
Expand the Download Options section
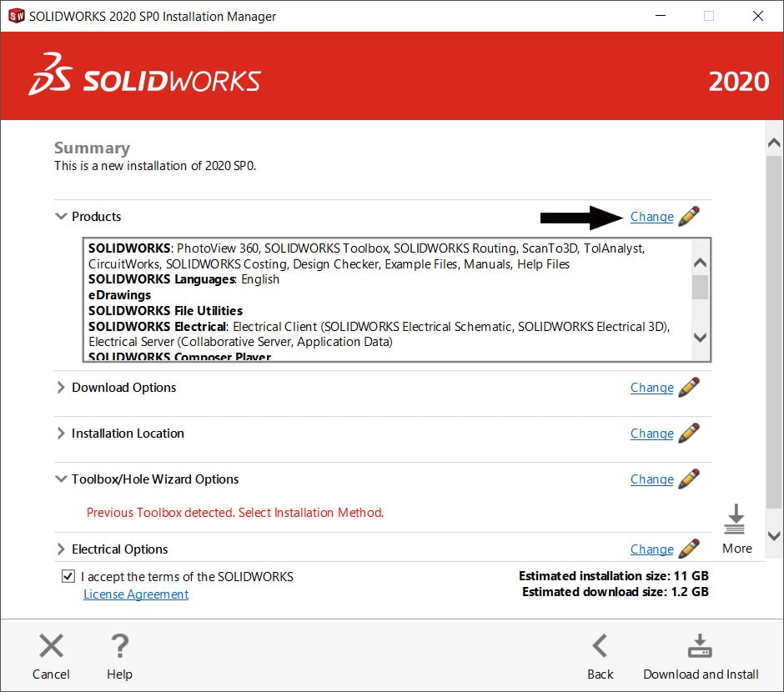point(60,387)
